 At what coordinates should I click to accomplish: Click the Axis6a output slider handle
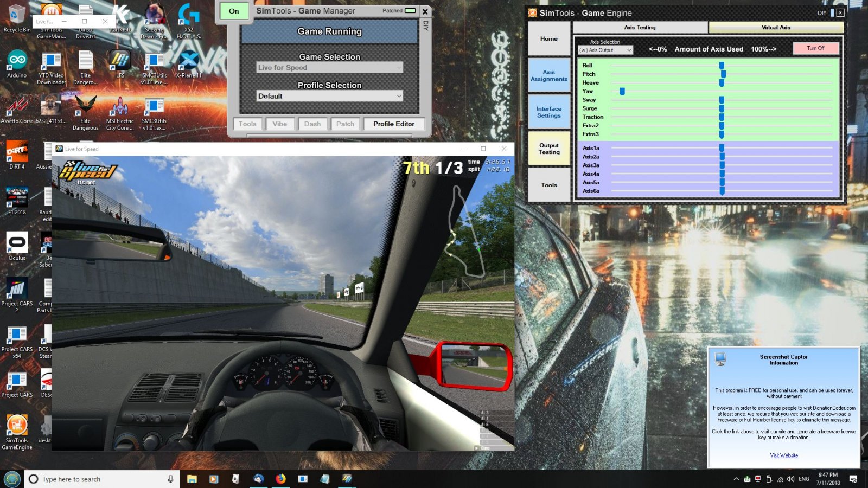pos(722,191)
